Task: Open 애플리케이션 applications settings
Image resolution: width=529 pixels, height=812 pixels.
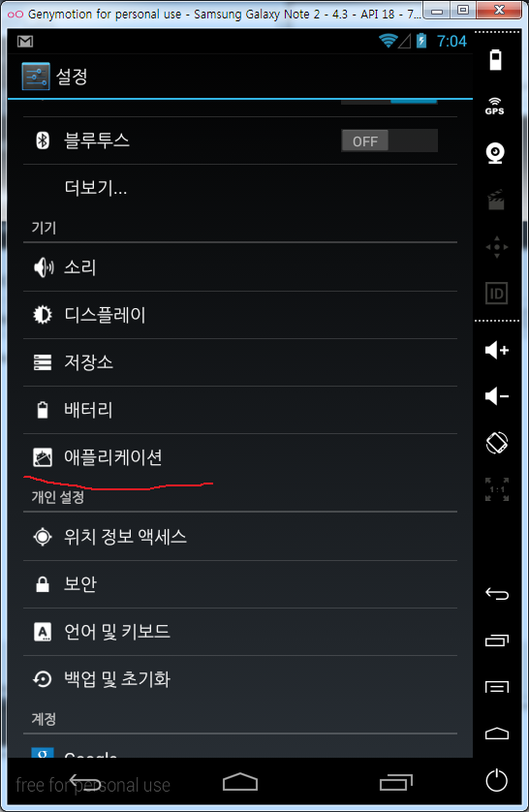Action: (x=240, y=457)
